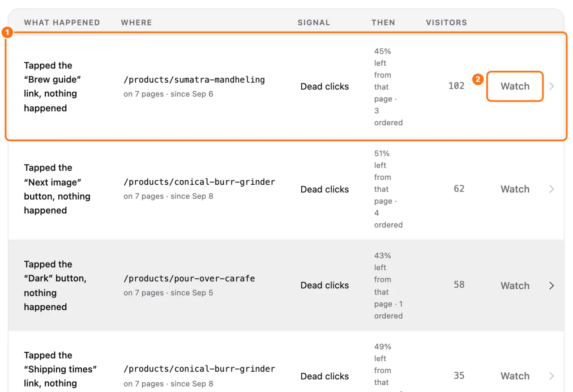Click "49% left from that" outcome text

pos(383,364)
